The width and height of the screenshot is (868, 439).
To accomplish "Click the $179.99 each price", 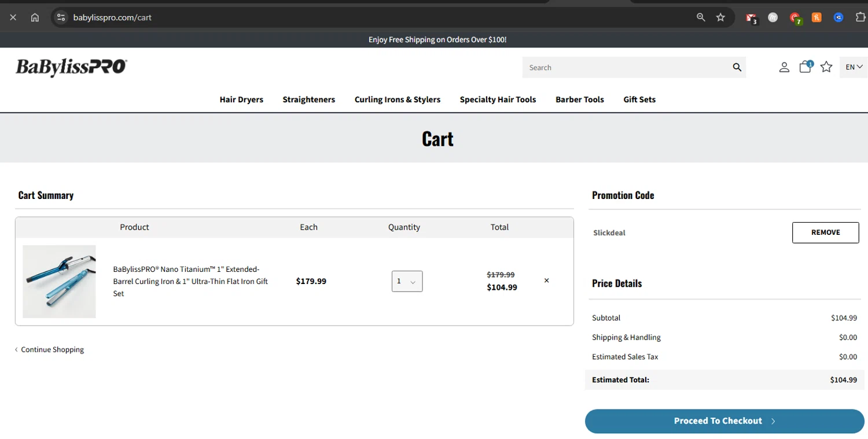I will click(311, 281).
